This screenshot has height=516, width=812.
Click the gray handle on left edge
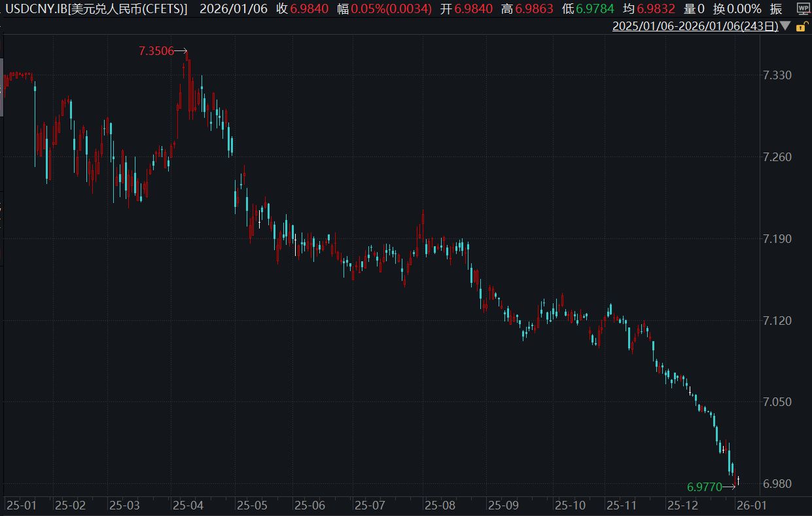click(1, 87)
